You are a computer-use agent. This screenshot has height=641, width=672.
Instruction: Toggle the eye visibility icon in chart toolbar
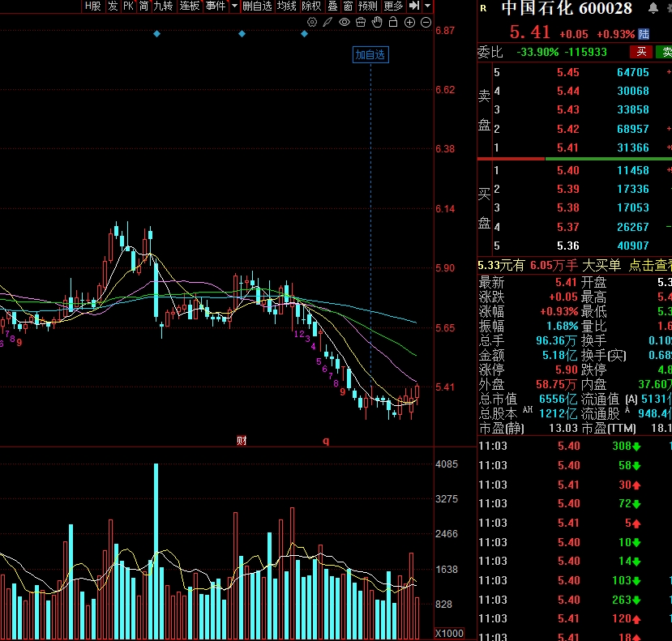tap(345, 22)
